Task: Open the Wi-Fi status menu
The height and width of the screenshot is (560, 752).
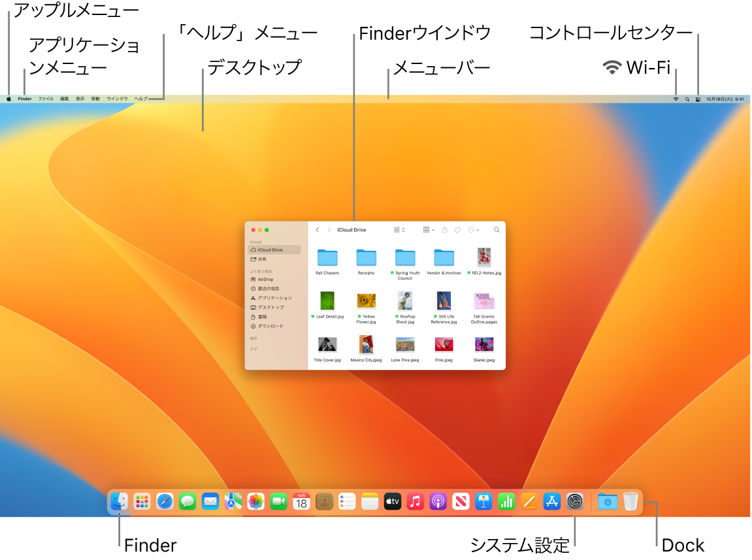Action: pos(676,99)
